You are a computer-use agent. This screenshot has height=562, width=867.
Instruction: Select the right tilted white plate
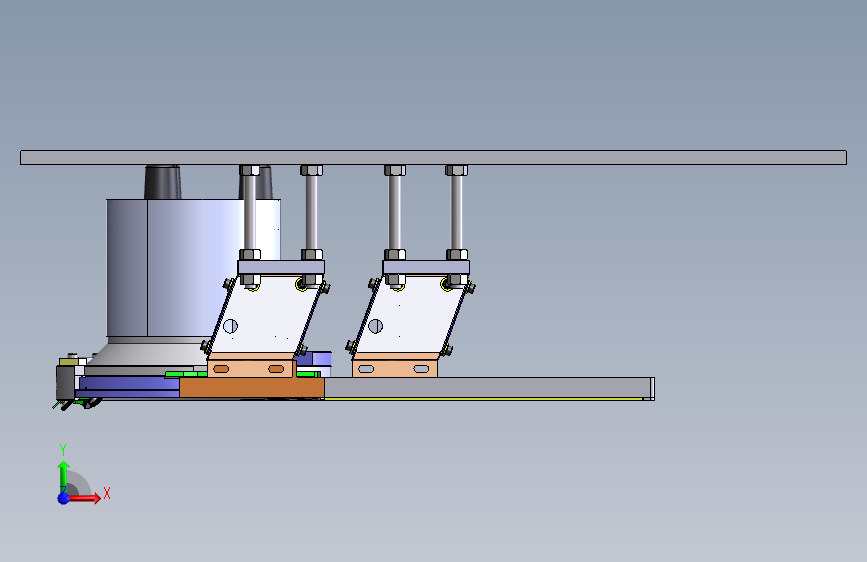tap(409, 314)
